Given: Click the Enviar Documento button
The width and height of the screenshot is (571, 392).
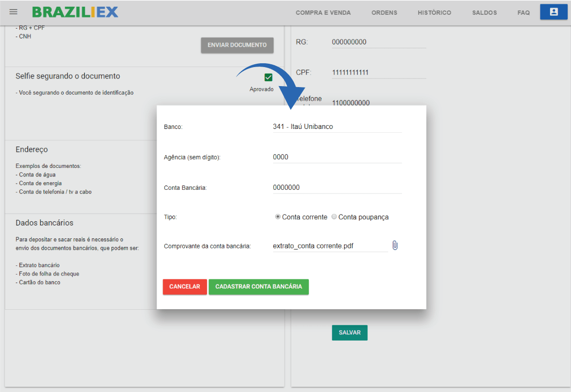Looking at the screenshot, I should pyautogui.click(x=237, y=45).
